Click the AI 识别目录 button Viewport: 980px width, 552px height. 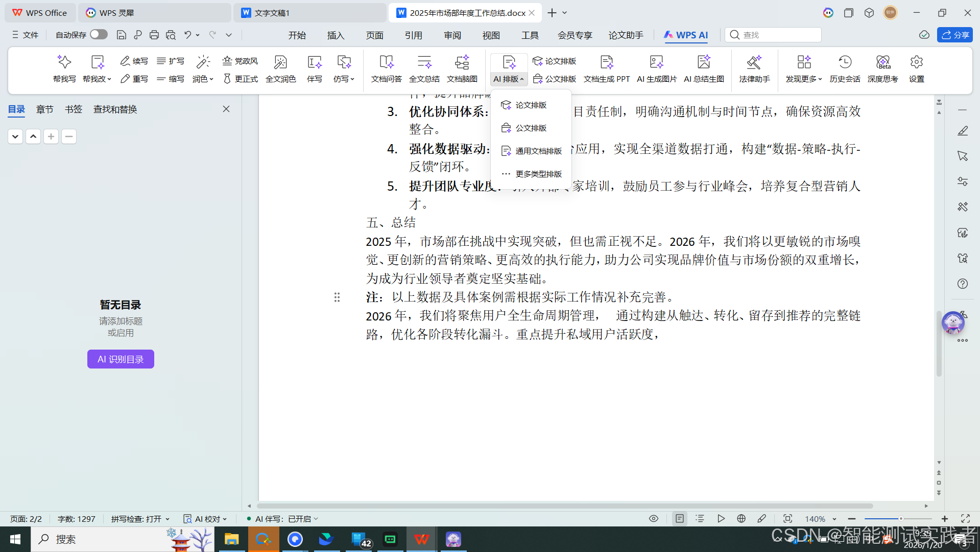tap(121, 358)
